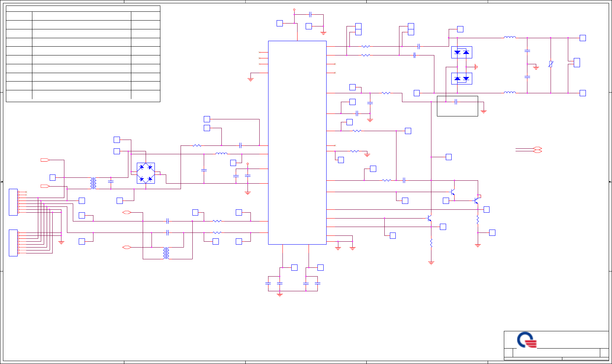Select the double off-page connector on the right
The height and width of the screenshot is (364, 612).
537,149
